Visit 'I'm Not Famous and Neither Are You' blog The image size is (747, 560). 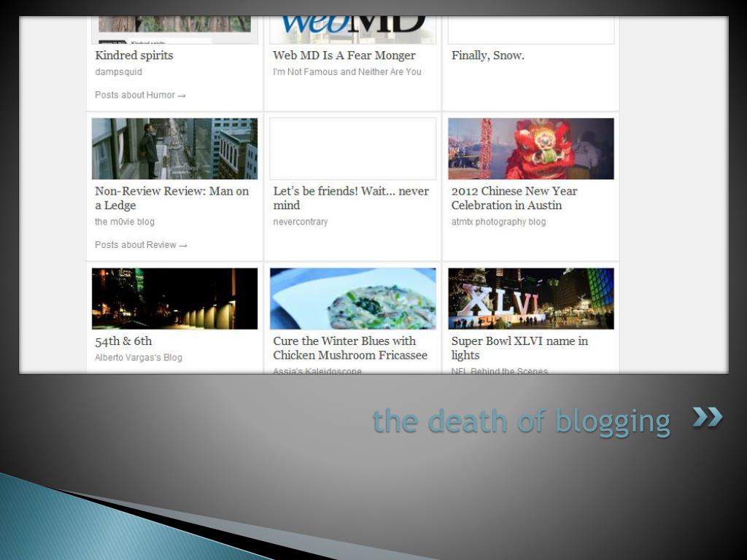point(347,72)
